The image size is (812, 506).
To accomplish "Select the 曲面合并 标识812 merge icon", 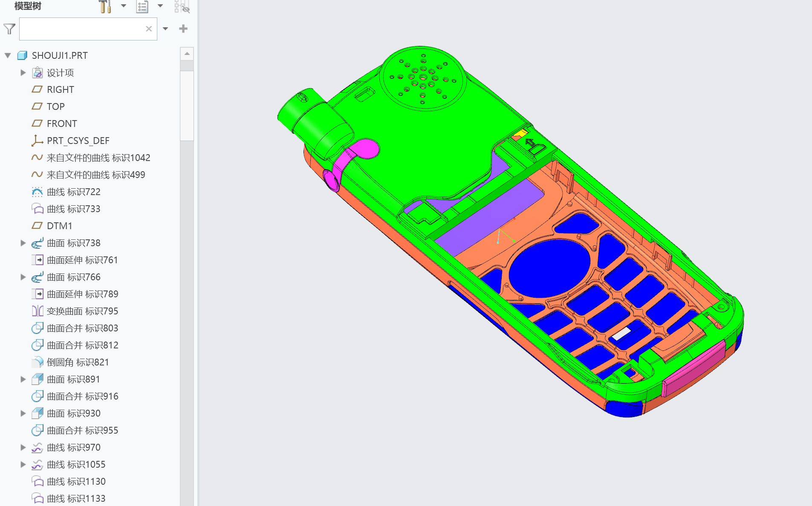I will pos(38,345).
